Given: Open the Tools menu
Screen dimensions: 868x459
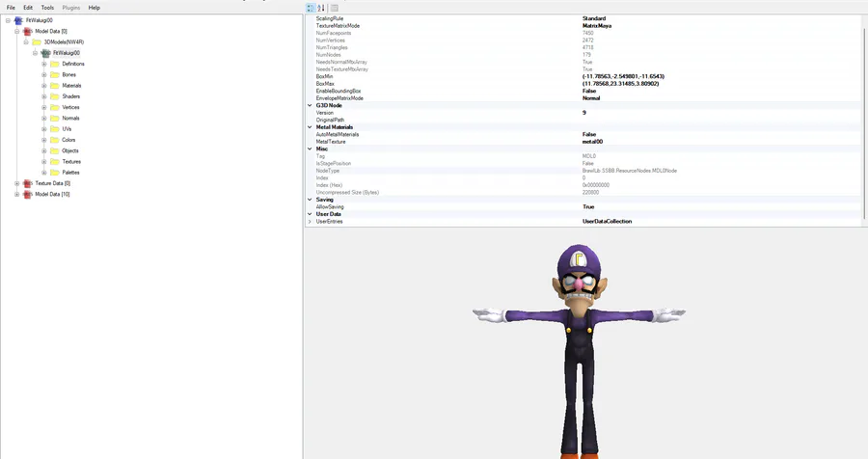Looking at the screenshot, I should click(x=47, y=8).
